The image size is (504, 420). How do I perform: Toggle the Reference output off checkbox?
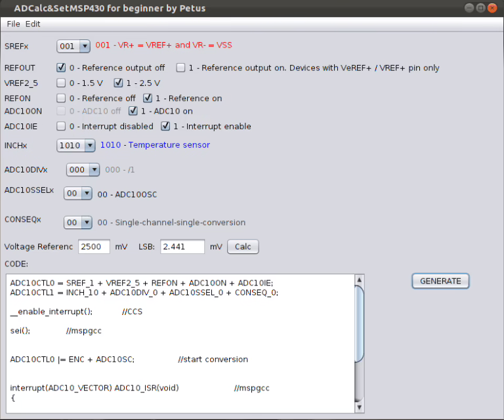click(62, 68)
